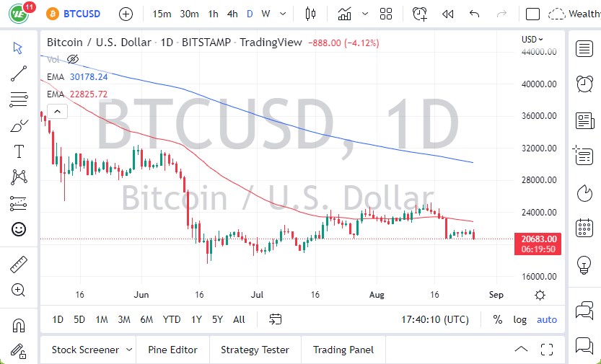The height and width of the screenshot is (364, 601).
Task: Open the forecast and measurement tools
Action: pyautogui.click(x=18, y=204)
